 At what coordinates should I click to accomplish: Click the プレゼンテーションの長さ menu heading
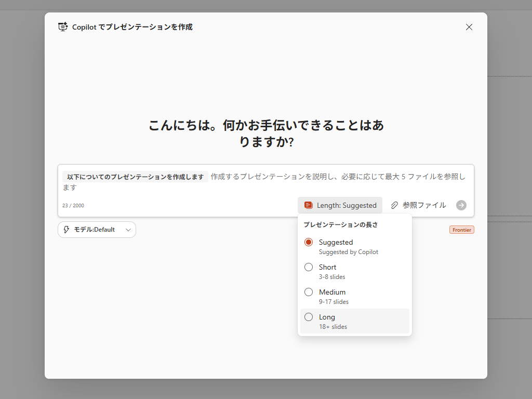341,224
